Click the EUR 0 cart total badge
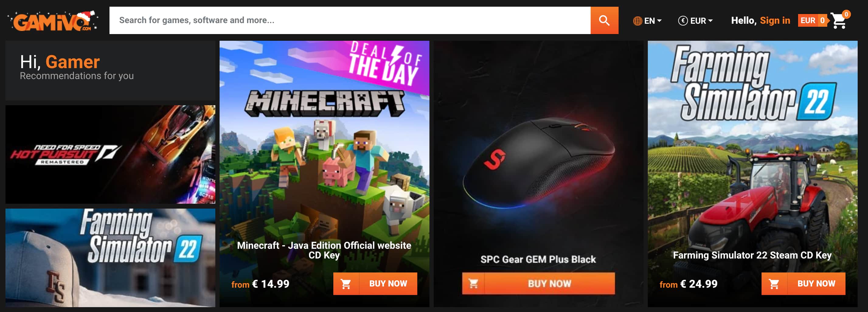 pos(812,21)
